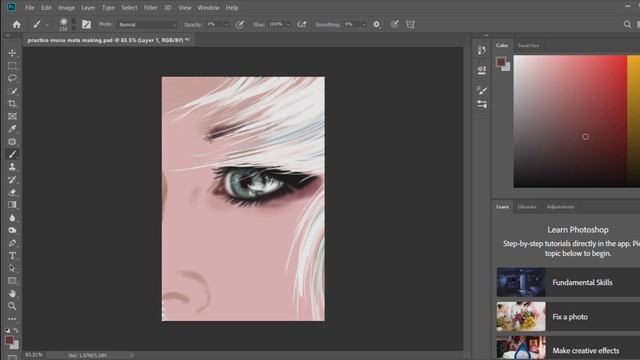Switch to the Adjustments tab

(560, 207)
